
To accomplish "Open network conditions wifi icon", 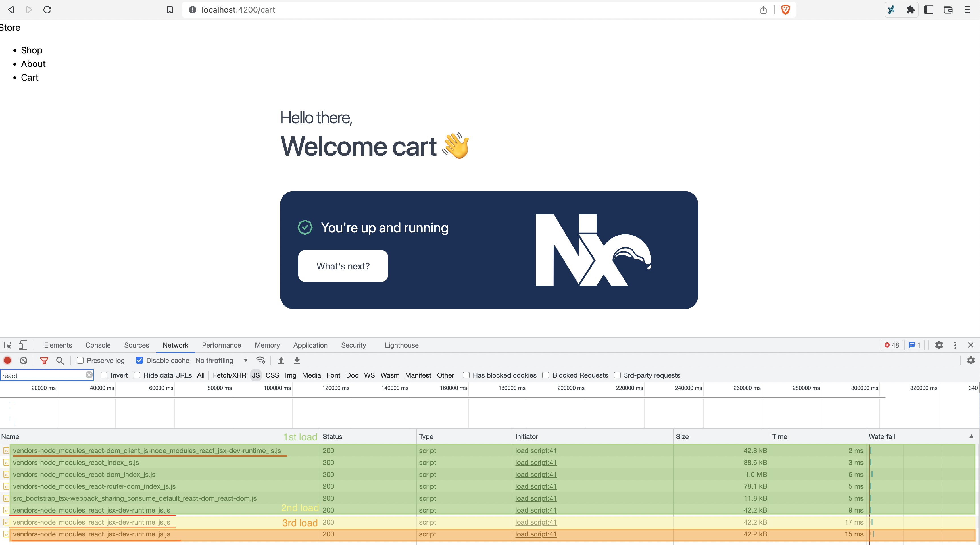I will (260, 360).
